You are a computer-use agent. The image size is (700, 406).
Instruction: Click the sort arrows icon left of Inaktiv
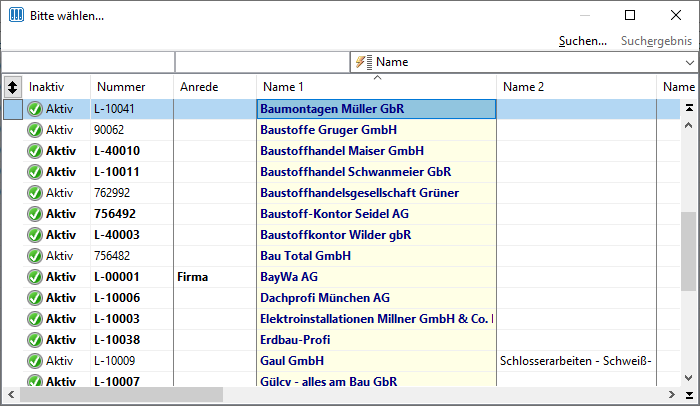point(12,87)
